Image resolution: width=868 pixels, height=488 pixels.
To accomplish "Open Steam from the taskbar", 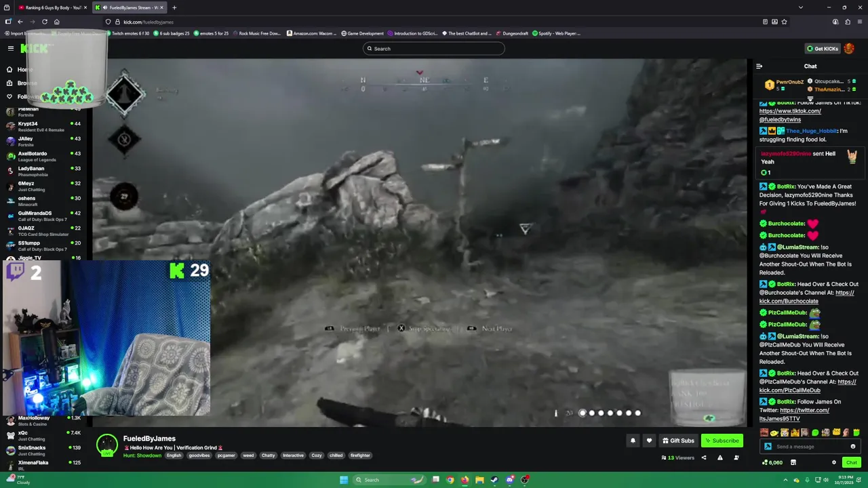I will tap(494, 480).
